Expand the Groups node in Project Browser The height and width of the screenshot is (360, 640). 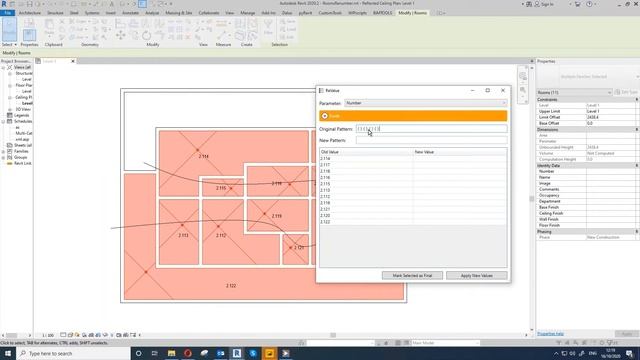click(x=3, y=158)
